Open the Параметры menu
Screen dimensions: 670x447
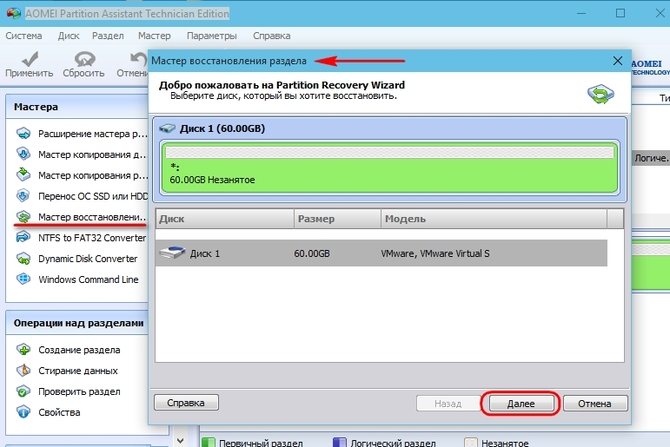pos(212,36)
